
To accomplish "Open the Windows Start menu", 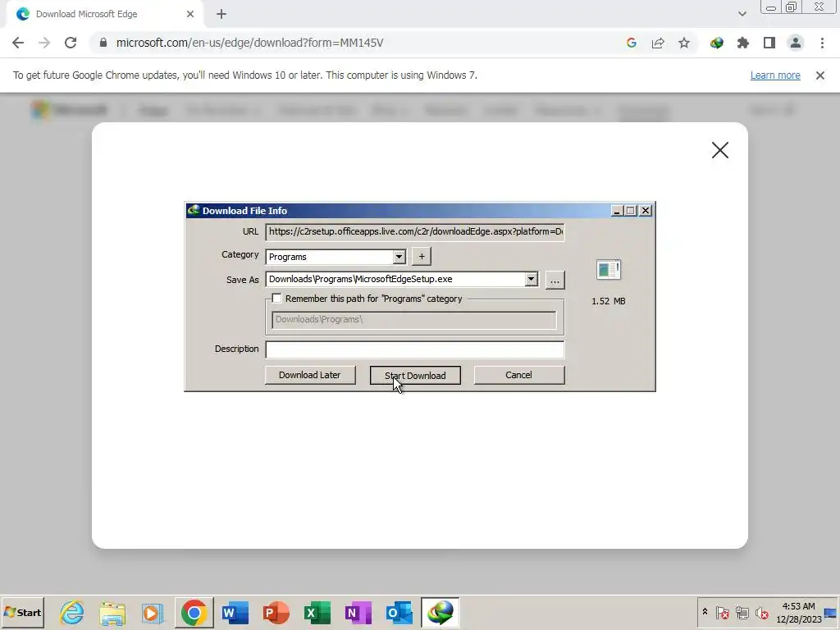I will [22, 612].
